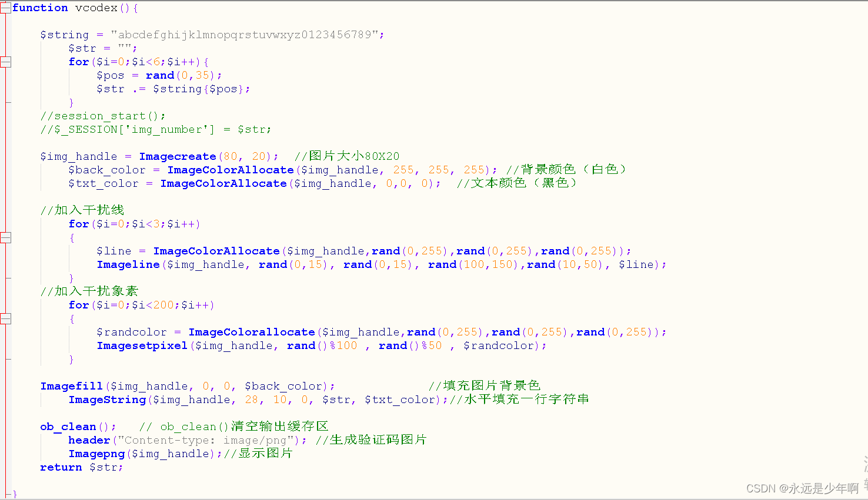Click the comment '// ob_clean()清空输出缓存区'
The height and width of the screenshot is (500, 868).
233,426
